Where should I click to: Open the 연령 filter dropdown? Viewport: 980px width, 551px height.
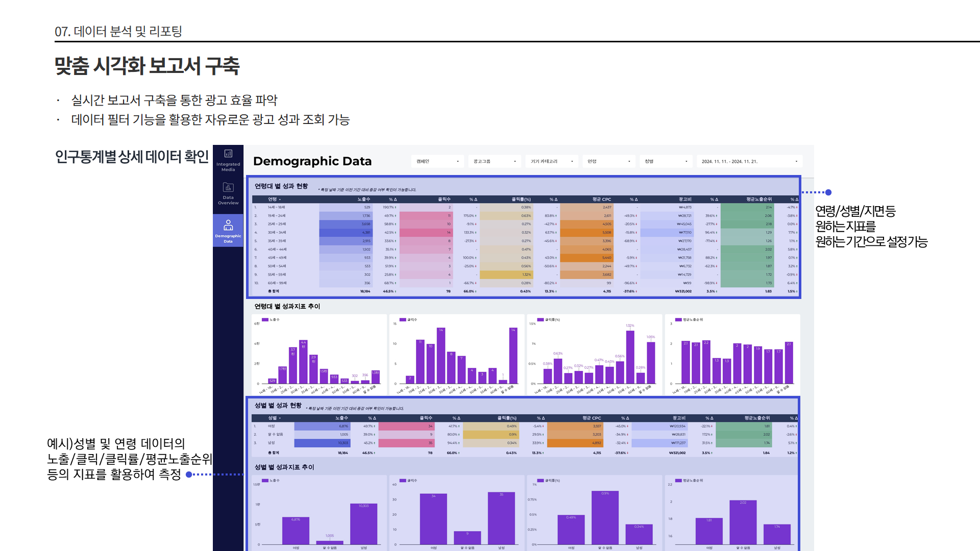[609, 161]
